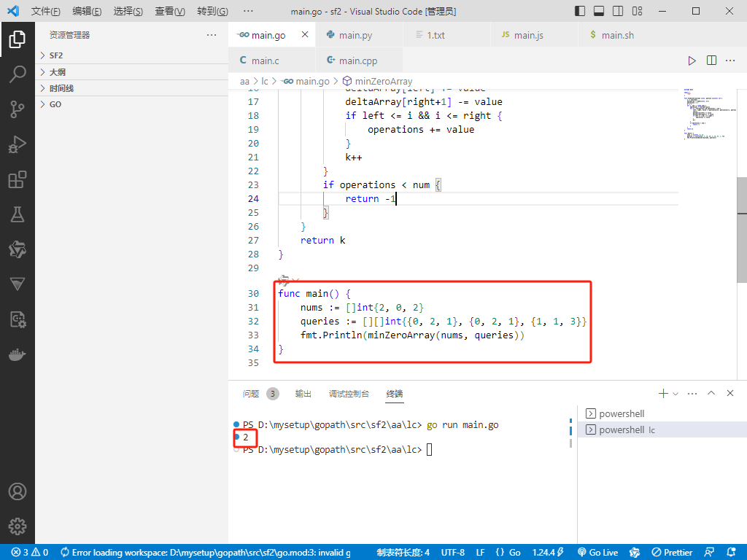Click LF line ending in status bar
The image size is (747, 560).
tap(480, 553)
